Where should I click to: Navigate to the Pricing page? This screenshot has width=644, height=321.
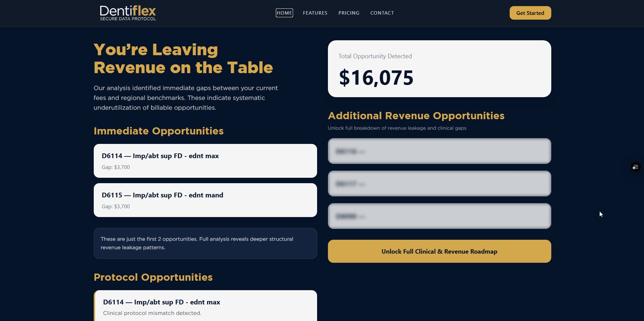click(349, 13)
